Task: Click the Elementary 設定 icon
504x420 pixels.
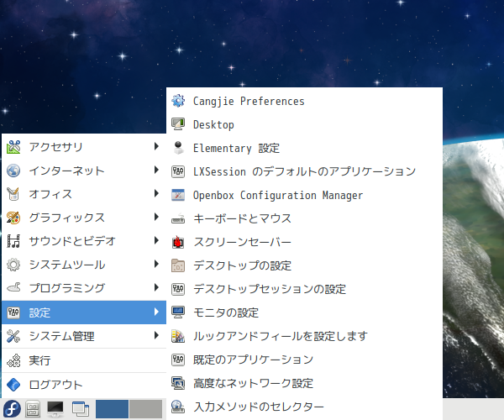Action: [178, 148]
